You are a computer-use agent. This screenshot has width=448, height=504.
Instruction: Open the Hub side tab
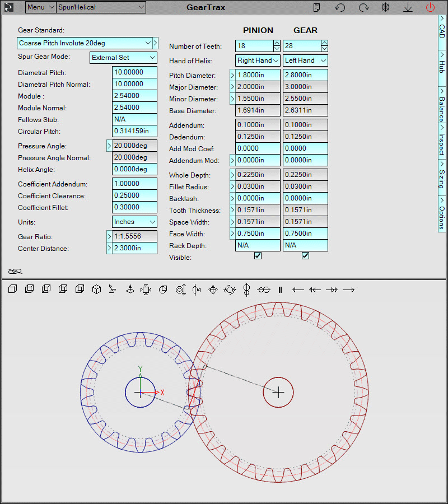point(442,67)
